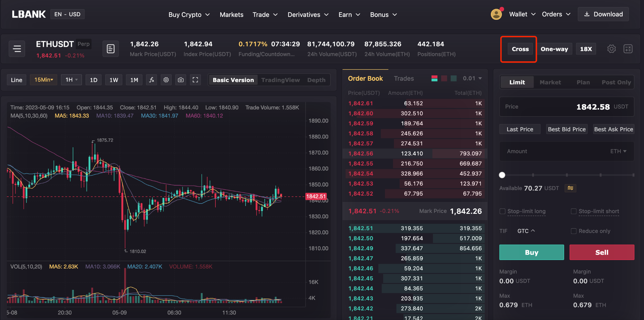The image size is (644, 320).
Task: Open the trading preferences gear icon
Action: (611, 49)
